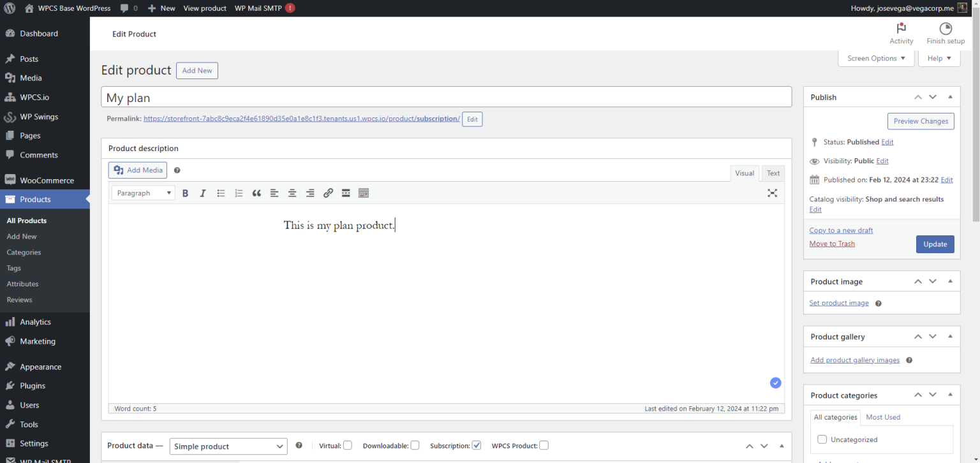980x463 pixels.
Task: Open WooCommerce from the admin sidebar
Action: point(48,180)
